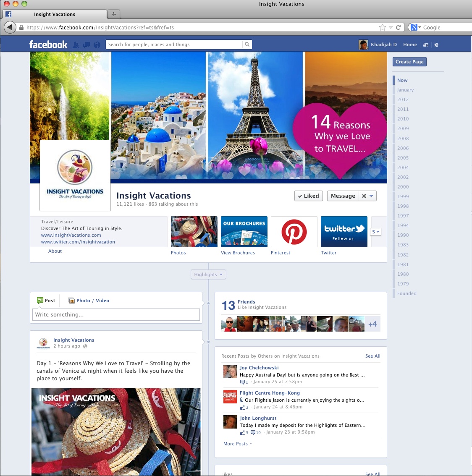Image resolution: width=472 pixels, height=476 pixels.
Task: Open the Pinterest app tile
Action: [294, 232]
